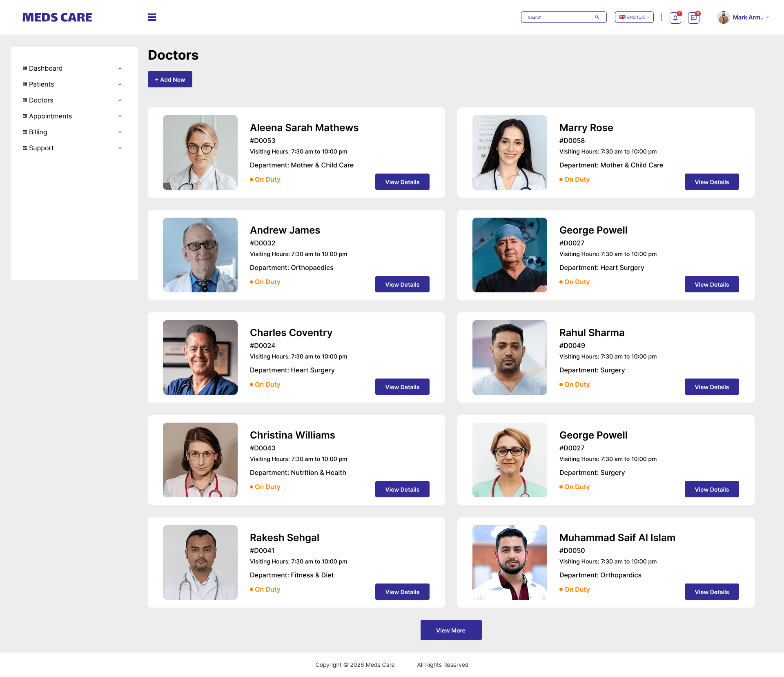Viewport: 784px width, 677px height.
Task: Click the search magnifier icon
Action: [597, 17]
